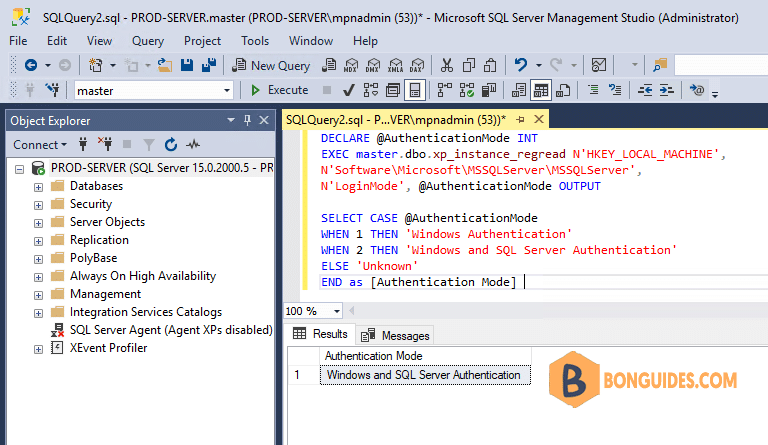Click the Increase Indent icon
This screenshot has height=445, width=768.
[667, 90]
